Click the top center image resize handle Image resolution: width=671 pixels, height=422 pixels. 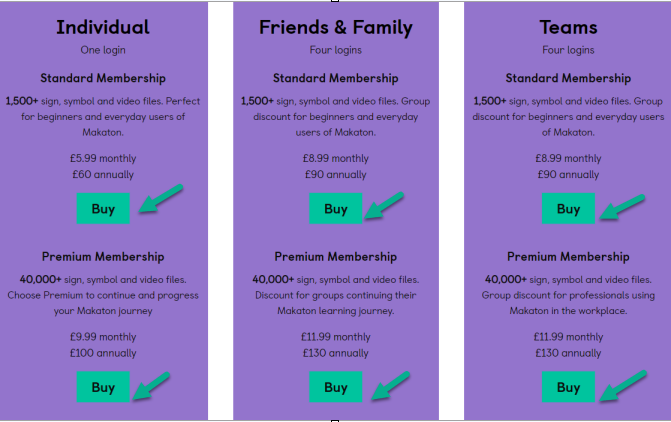point(335,1)
